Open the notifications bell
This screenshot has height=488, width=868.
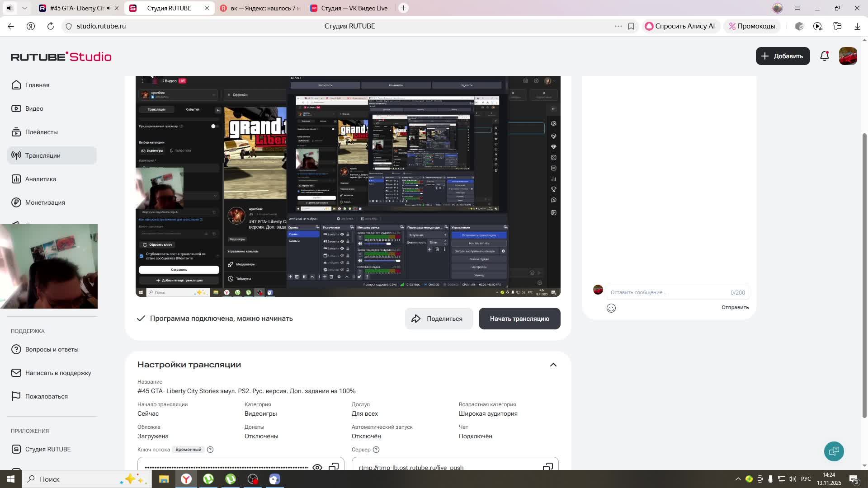tap(825, 56)
